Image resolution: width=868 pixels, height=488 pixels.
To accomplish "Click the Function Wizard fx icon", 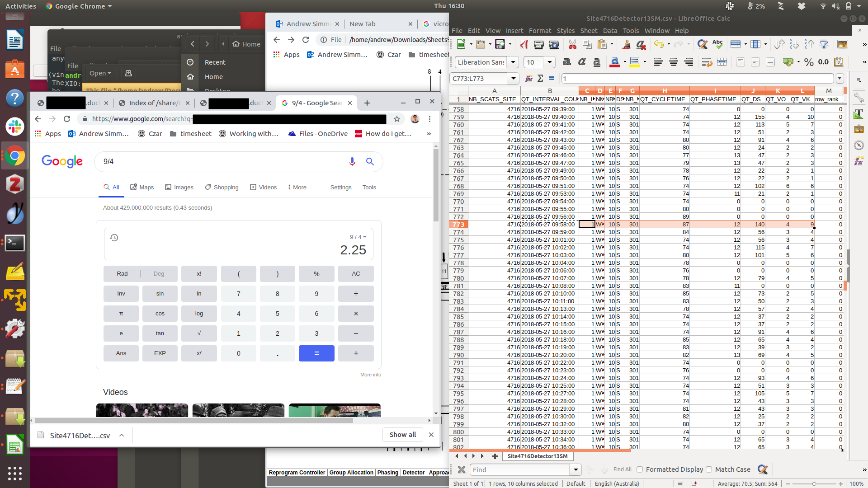I will (x=529, y=79).
